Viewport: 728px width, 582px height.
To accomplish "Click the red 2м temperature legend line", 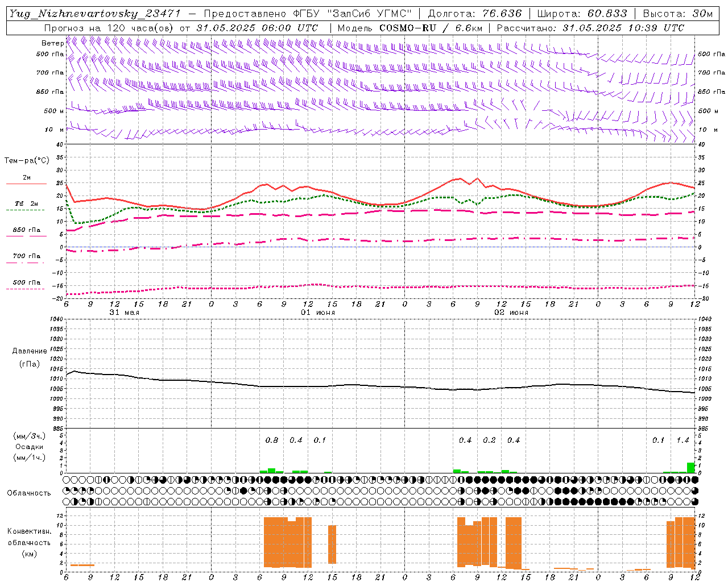I will (x=26, y=184).
